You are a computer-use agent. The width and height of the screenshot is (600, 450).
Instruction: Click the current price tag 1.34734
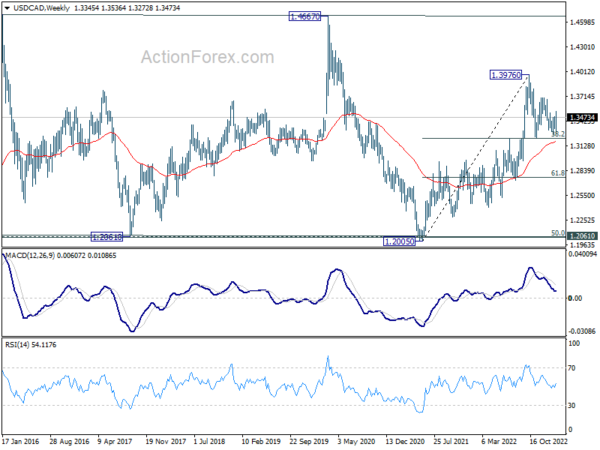pos(582,117)
